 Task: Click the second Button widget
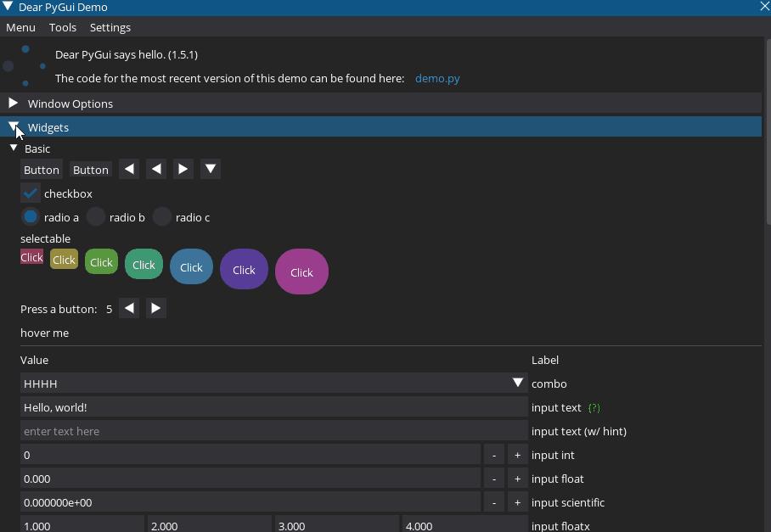[90, 169]
